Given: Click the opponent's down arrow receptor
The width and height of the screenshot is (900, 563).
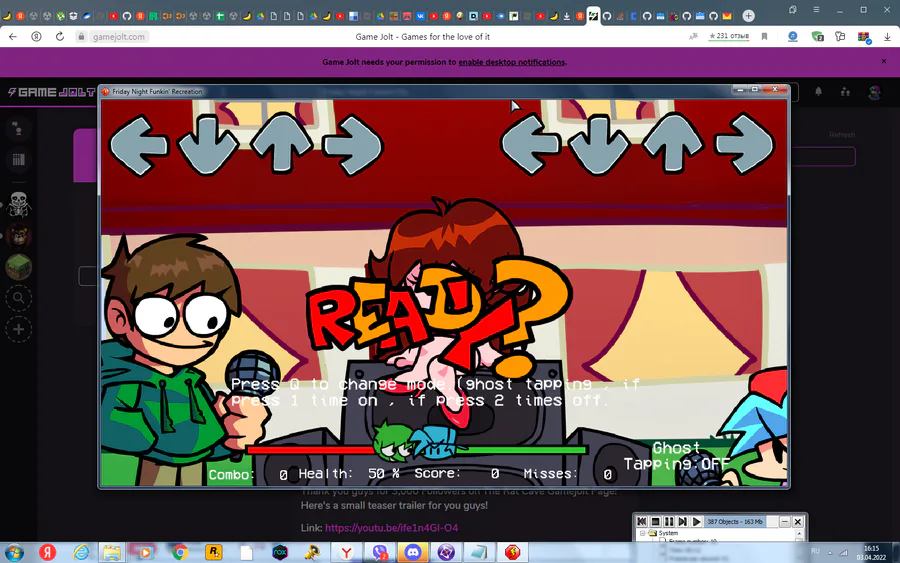Looking at the screenshot, I should [x=208, y=145].
